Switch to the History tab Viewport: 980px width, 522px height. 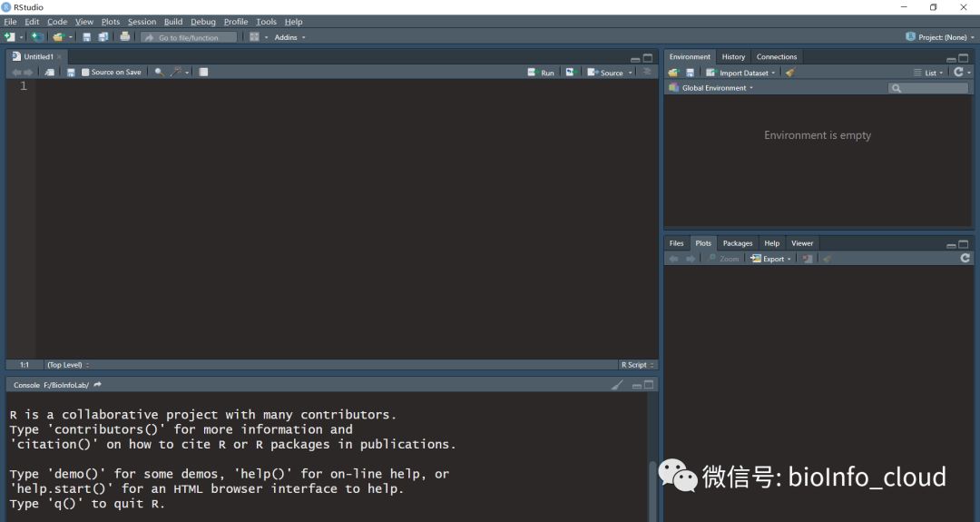pos(733,57)
